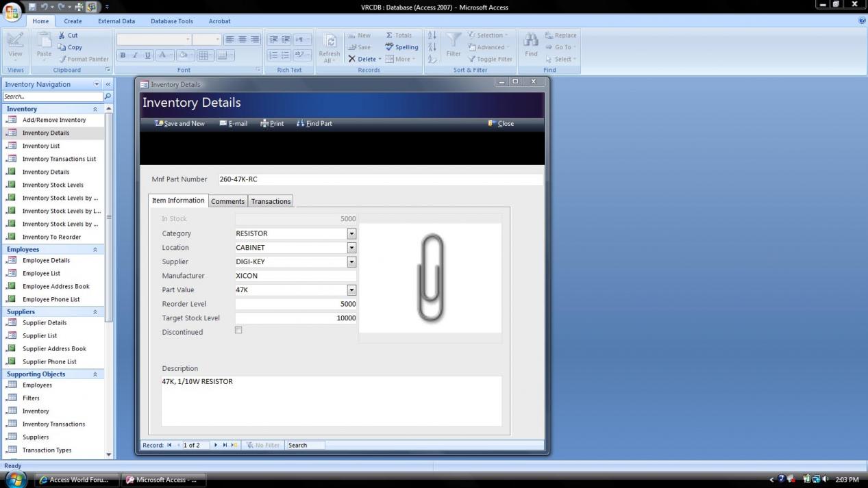Toggle the Bold formatting button
This screenshot has height=488, width=868.
123,55
